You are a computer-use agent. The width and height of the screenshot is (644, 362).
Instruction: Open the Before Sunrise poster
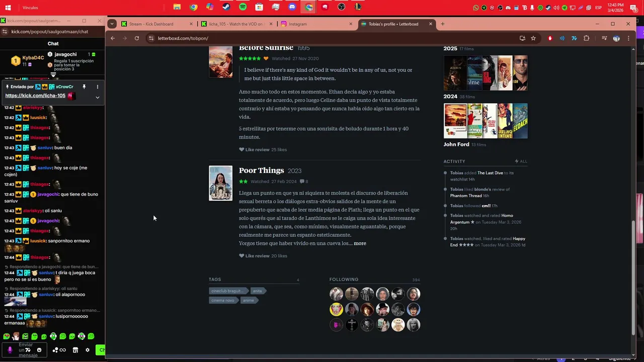(x=221, y=62)
